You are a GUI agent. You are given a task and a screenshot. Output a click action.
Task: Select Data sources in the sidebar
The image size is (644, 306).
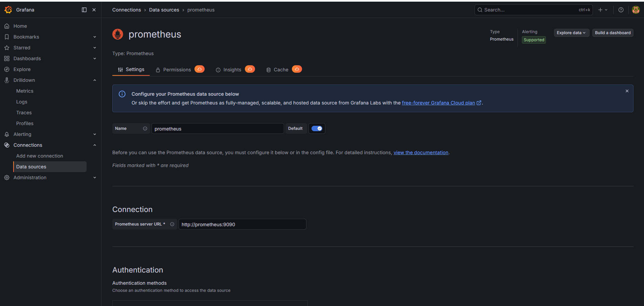50,167
